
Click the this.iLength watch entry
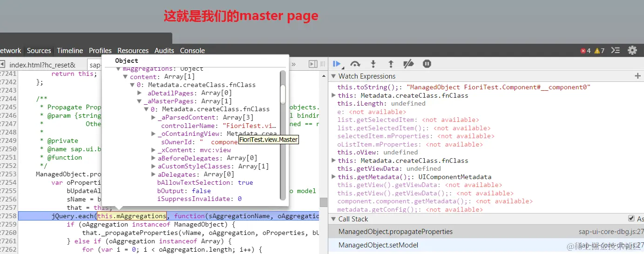pyautogui.click(x=381, y=103)
